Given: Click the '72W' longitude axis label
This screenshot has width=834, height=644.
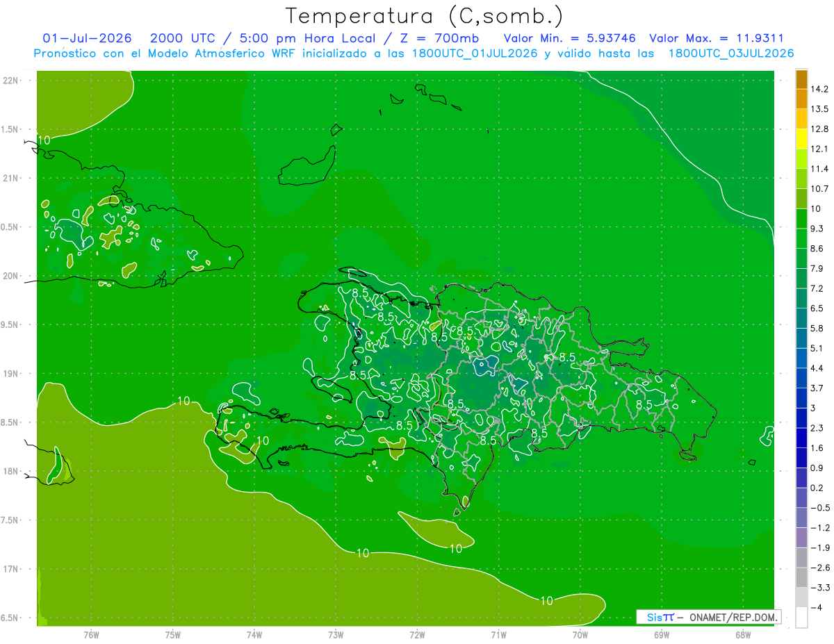Looking at the screenshot, I should [x=417, y=634].
